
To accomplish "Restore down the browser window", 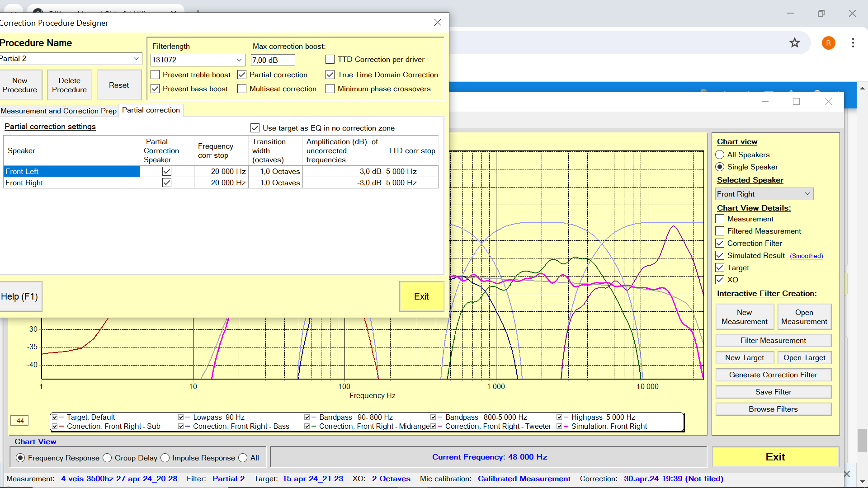I will click(x=821, y=14).
